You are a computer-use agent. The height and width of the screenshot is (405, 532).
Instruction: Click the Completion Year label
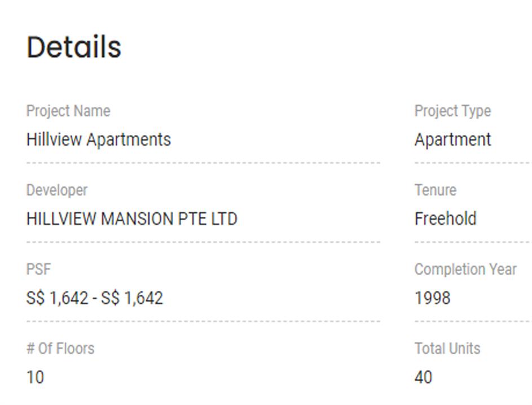(x=465, y=269)
